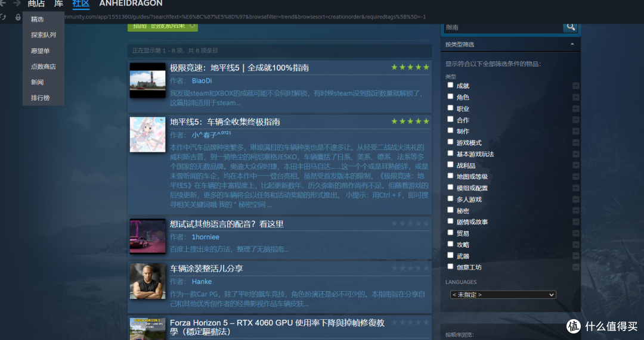
Task: Open the LANGUAGES 未指定 dropdown
Action: point(503,295)
